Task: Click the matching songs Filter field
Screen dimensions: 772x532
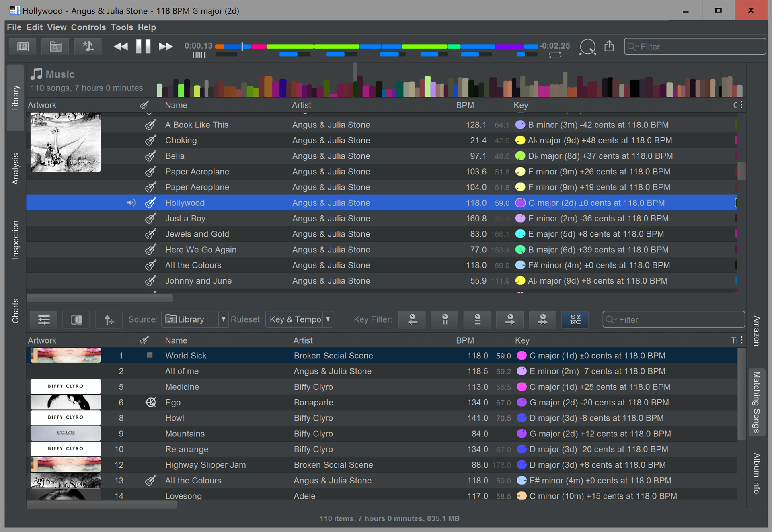Action: click(673, 319)
